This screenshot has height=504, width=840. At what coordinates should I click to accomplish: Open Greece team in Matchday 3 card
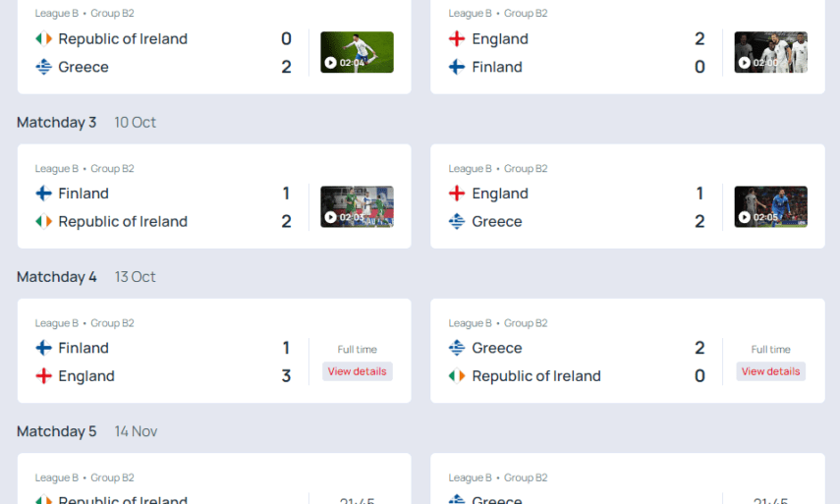[x=496, y=222]
